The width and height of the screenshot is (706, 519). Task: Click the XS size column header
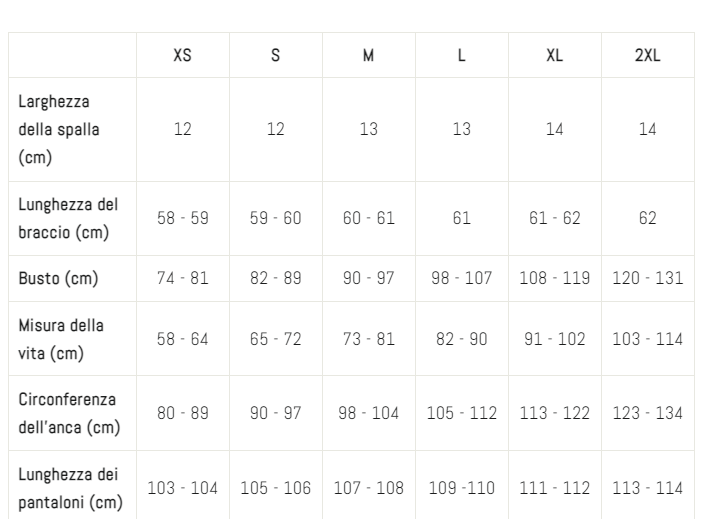(x=182, y=55)
